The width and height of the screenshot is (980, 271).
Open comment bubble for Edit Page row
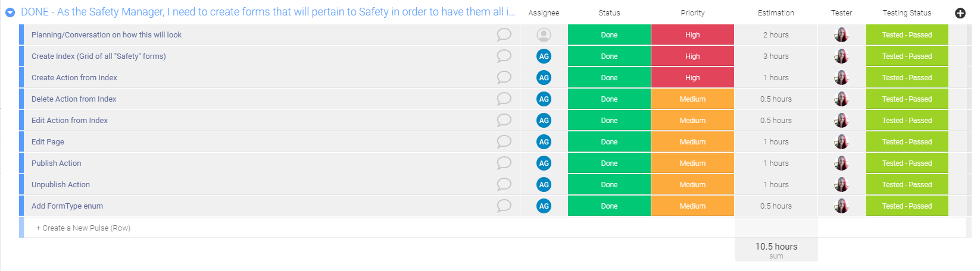(x=504, y=141)
